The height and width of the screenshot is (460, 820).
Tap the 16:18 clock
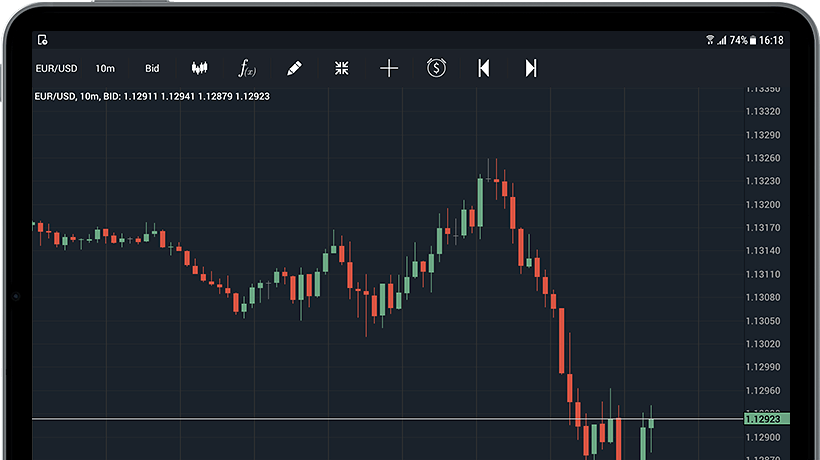[771, 40]
